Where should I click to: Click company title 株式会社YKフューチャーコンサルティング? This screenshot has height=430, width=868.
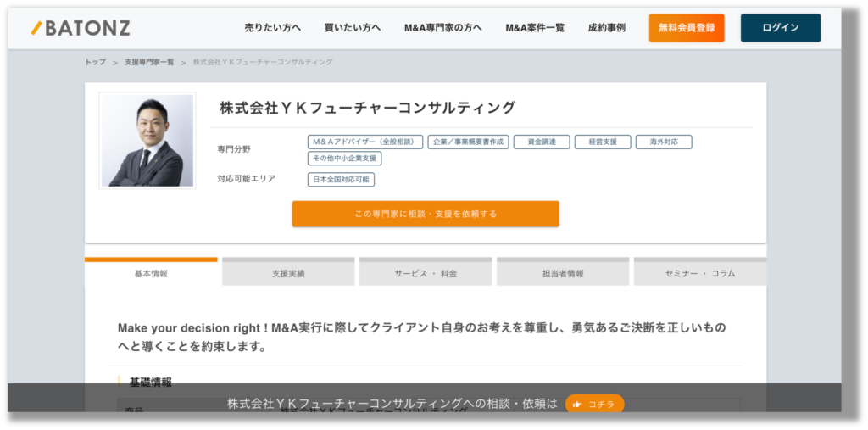tap(367, 108)
